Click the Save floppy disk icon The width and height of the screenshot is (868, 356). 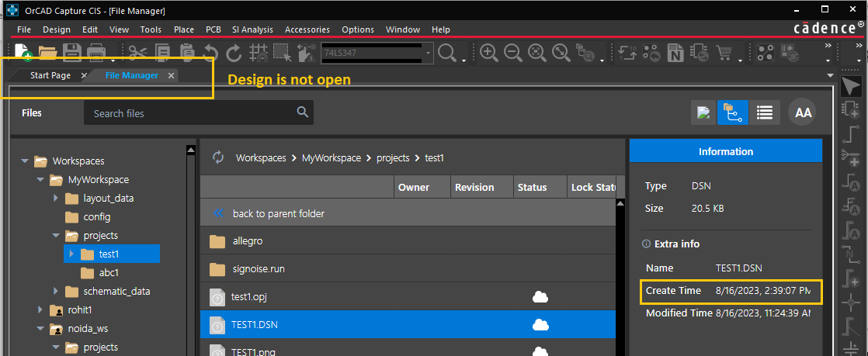point(72,53)
